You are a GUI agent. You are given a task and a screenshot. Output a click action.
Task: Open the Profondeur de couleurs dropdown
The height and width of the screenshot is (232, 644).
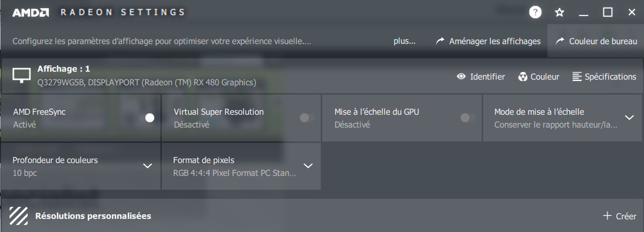147,166
